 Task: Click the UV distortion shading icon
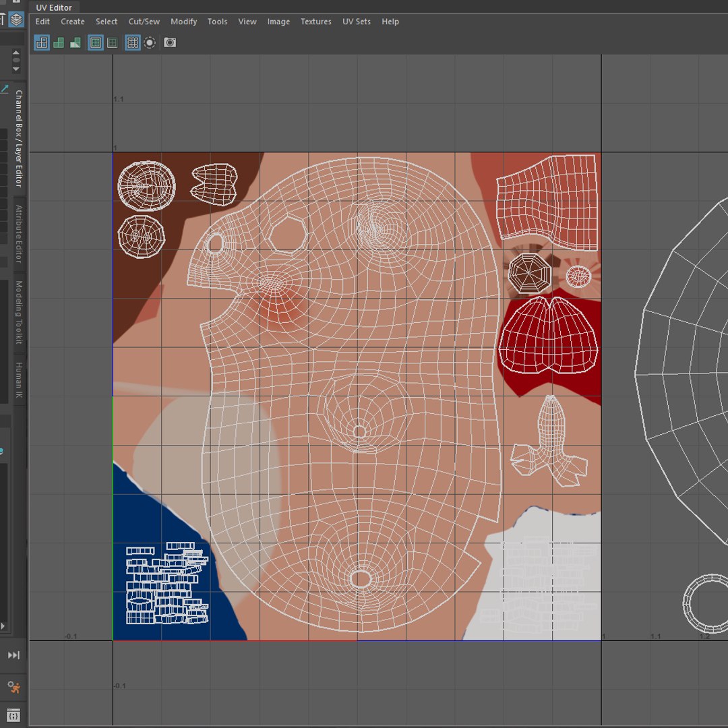(x=75, y=42)
